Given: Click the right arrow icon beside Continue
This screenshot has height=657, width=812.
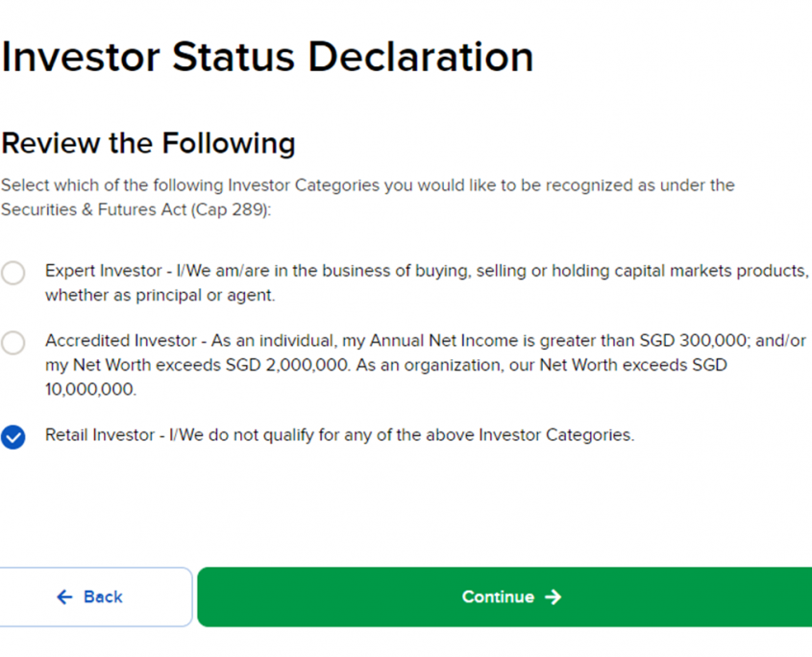Looking at the screenshot, I should pyautogui.click(x=553, y=597).
